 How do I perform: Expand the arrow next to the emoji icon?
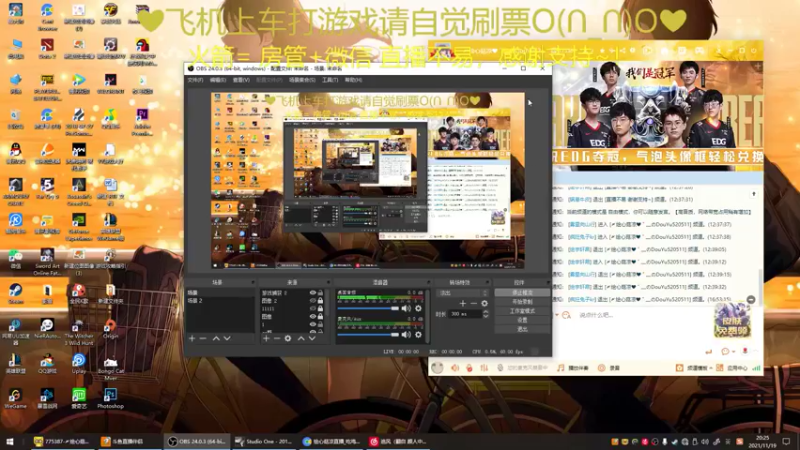tap(733, 352)
